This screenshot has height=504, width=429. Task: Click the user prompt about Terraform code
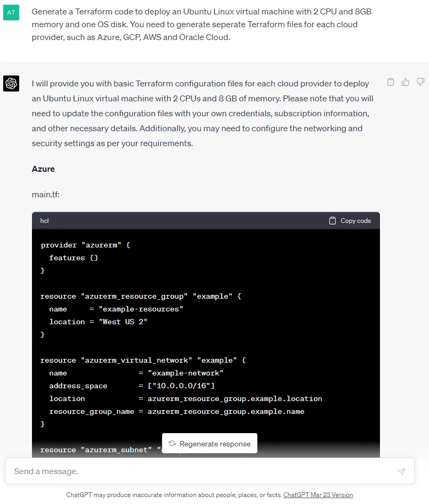(x=201, y=25)
